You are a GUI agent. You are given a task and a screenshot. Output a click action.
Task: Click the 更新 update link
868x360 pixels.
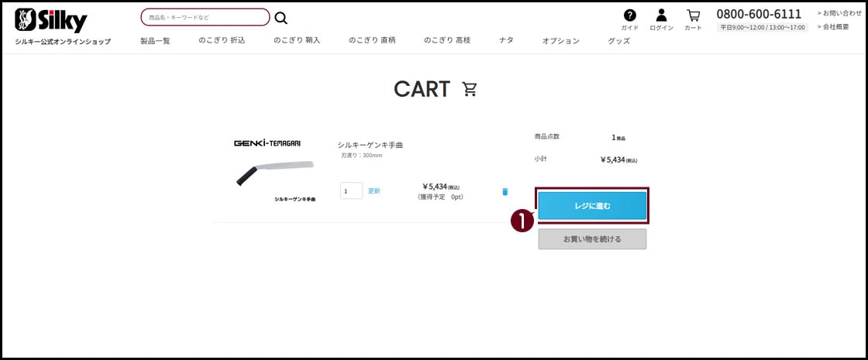(x=374, y=190)
